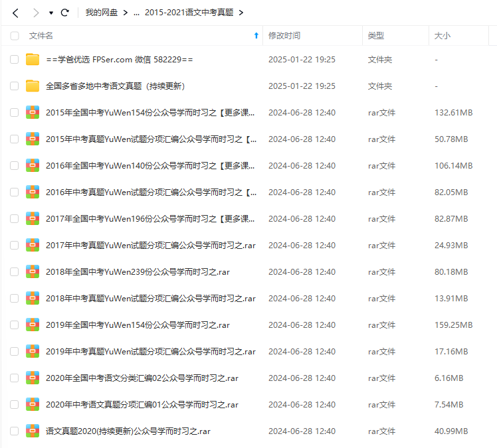This screenshot has height=448, width=497.
Task: Click the blue sort-ascending arrow
Action: 256,36
